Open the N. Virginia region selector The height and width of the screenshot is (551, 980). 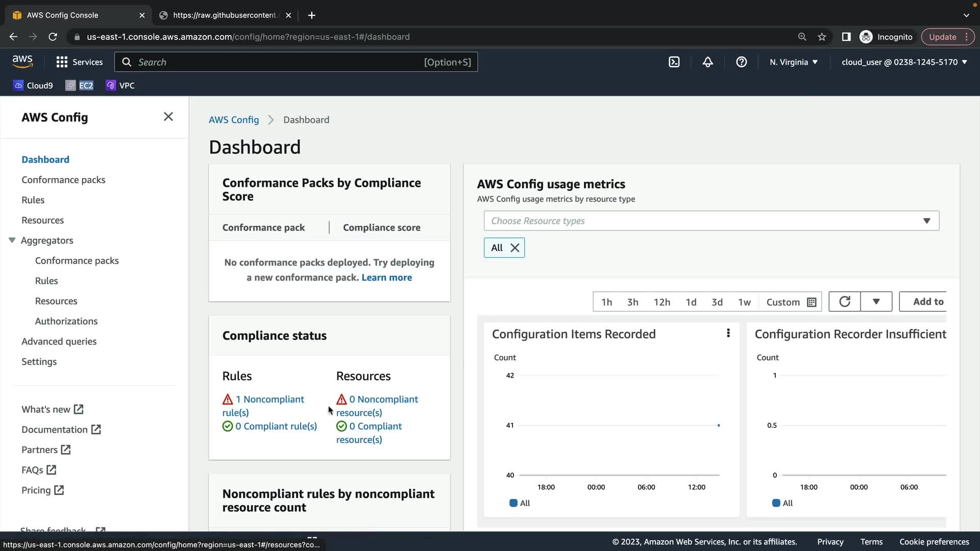point(793,62)
